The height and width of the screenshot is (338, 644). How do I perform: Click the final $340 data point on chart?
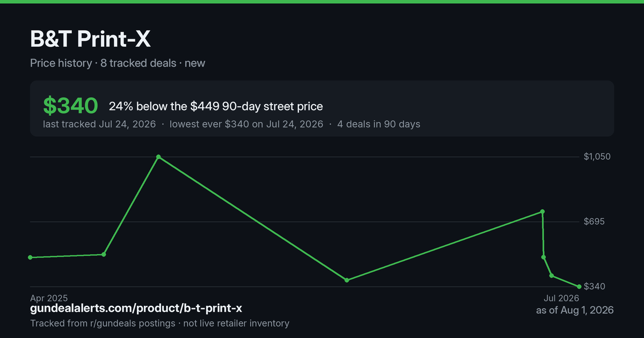pyautogui.click(x=579, y=286)
